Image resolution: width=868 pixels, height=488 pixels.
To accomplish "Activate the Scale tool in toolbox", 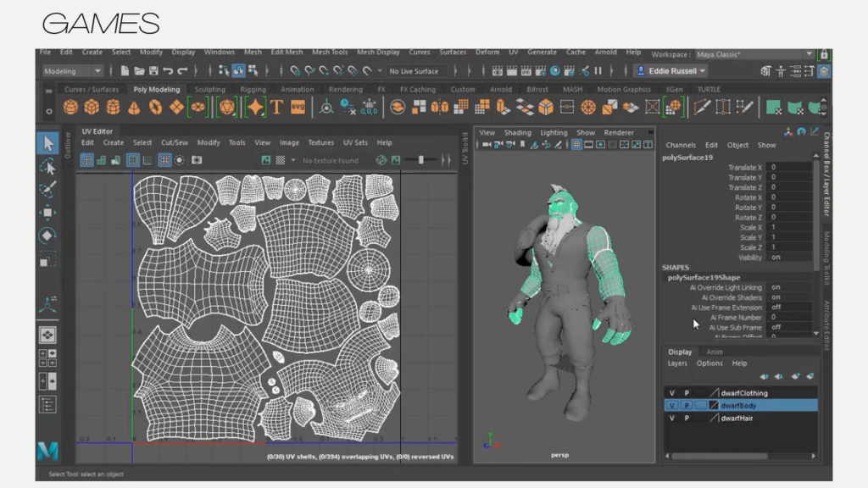I will coord(47,259).
